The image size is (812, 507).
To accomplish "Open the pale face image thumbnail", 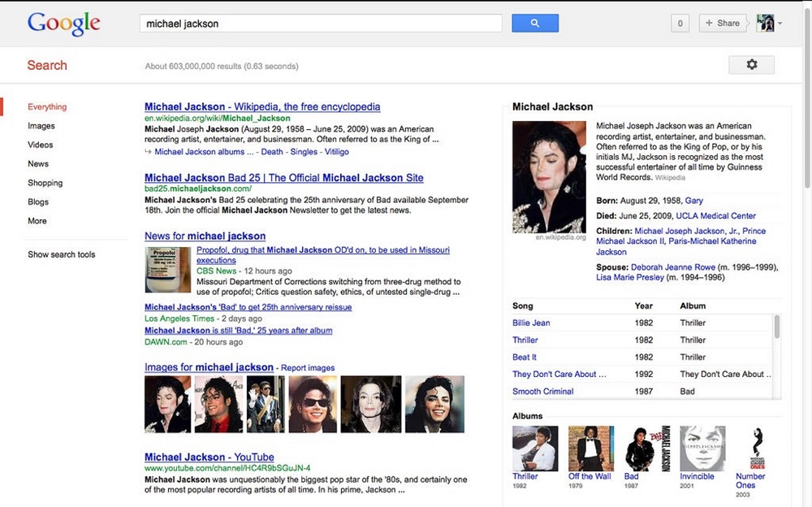I will point(371,405).
